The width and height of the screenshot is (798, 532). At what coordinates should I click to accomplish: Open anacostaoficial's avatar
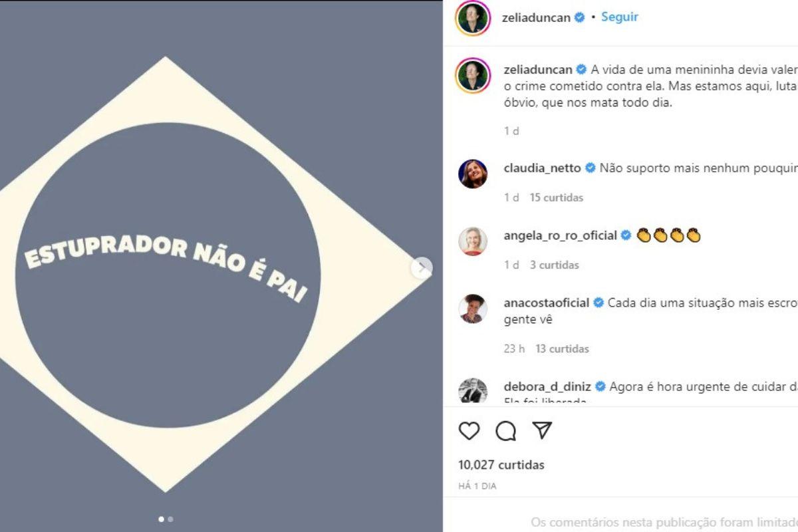click(473, 309)
